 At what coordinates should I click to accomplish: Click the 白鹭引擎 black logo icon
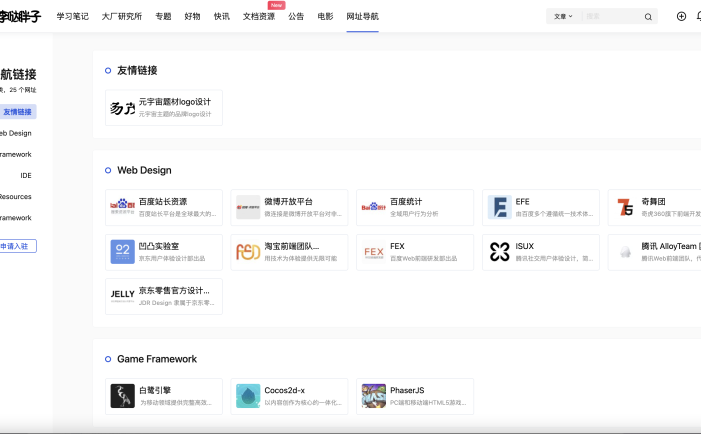coord(122,396)
